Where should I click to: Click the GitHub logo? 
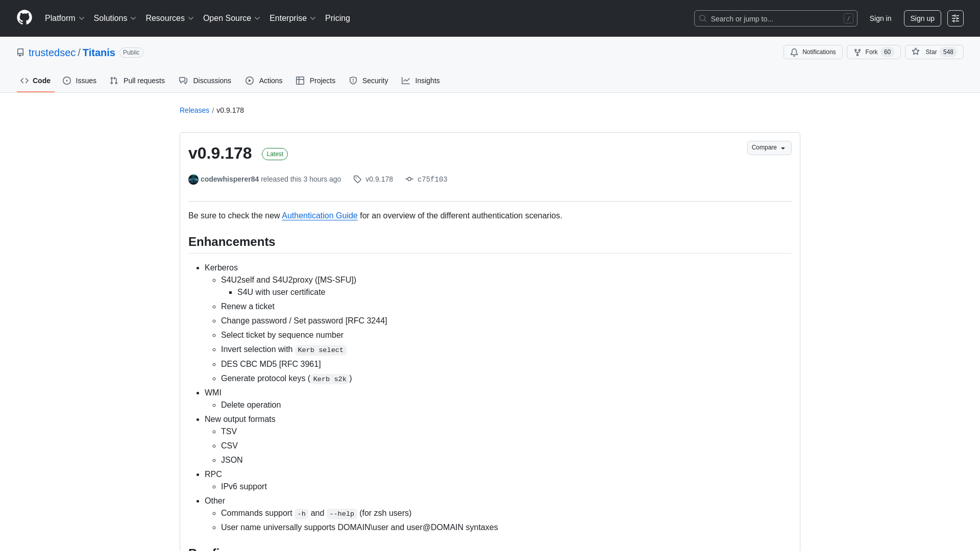click(24, 18)
